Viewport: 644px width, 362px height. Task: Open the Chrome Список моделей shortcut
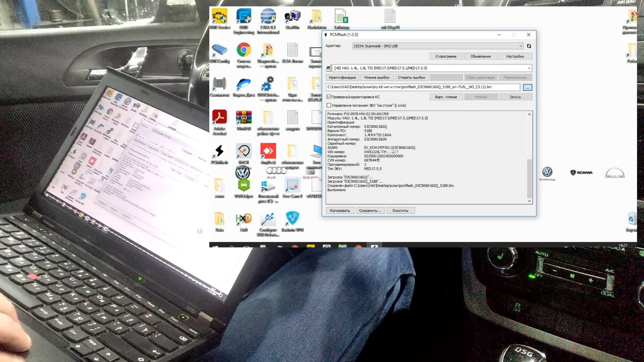(x=244, y=55)
